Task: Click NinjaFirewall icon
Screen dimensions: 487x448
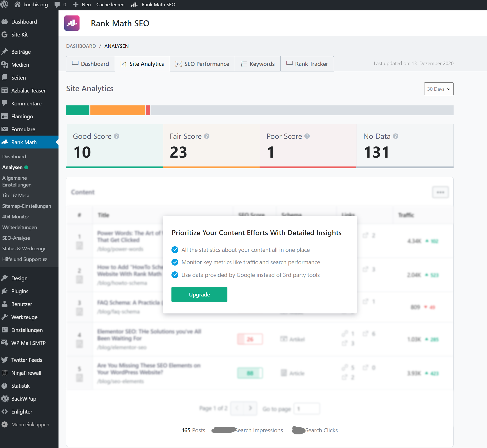Action: click(x=5, y=373)
